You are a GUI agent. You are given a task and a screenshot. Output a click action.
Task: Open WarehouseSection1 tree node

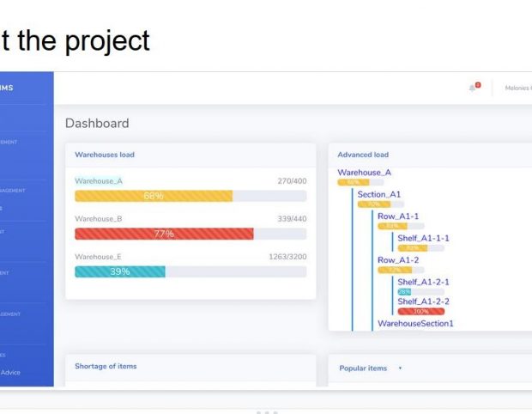415,324
